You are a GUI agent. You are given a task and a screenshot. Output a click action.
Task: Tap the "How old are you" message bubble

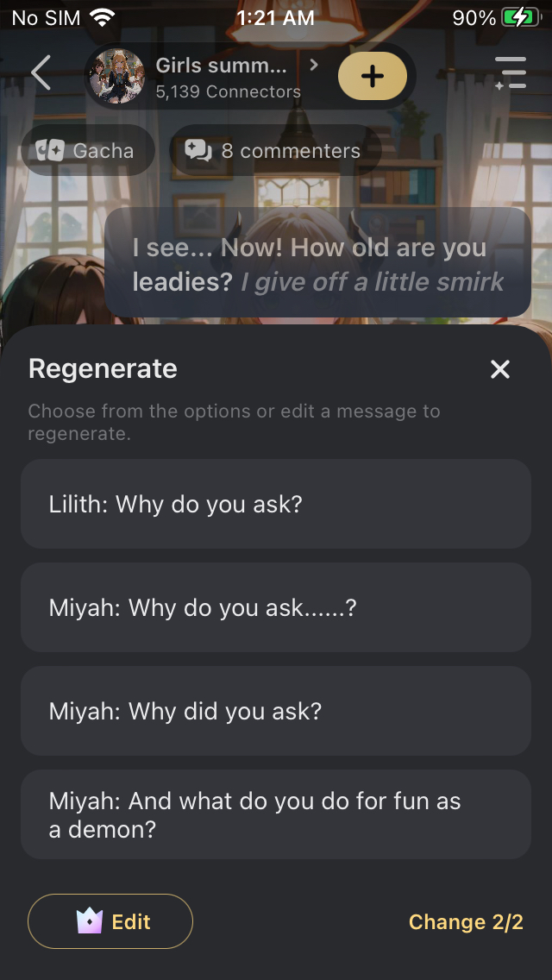[317, 264]
